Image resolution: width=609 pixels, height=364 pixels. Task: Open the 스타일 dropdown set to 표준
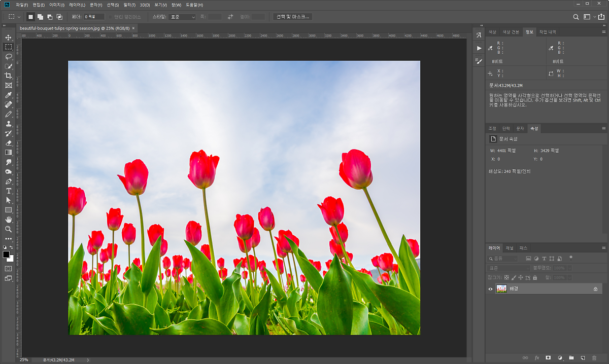coord(182,17)
